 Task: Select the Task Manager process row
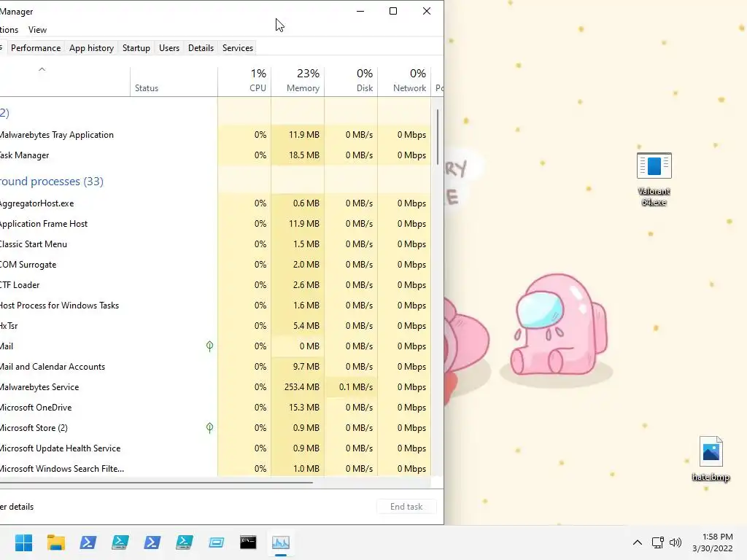[x=215, y=155]
